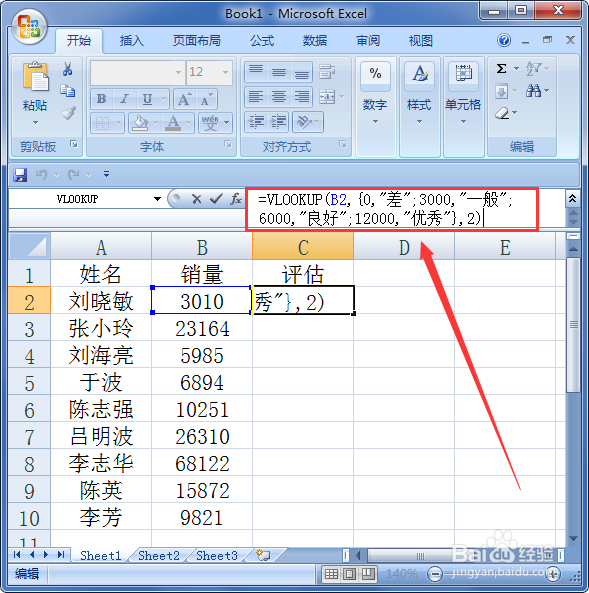Toggle Italic formatting

click(124, 99)
